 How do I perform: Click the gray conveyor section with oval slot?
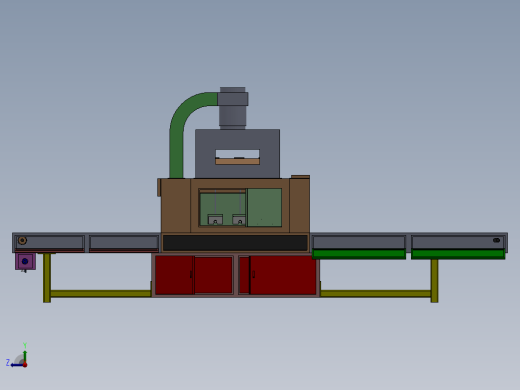[x=458, y=242]
